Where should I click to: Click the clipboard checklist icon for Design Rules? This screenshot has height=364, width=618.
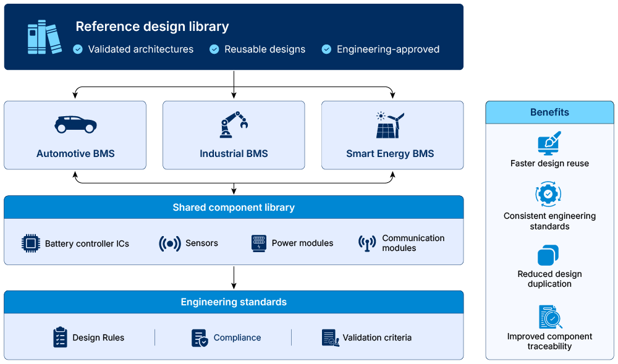[x=60, y=337]
